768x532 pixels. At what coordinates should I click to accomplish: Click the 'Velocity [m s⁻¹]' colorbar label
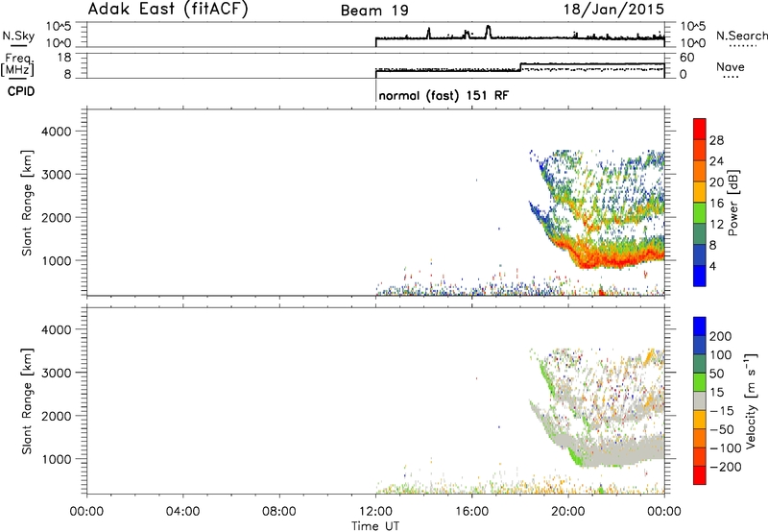click(x=750, y=401)
